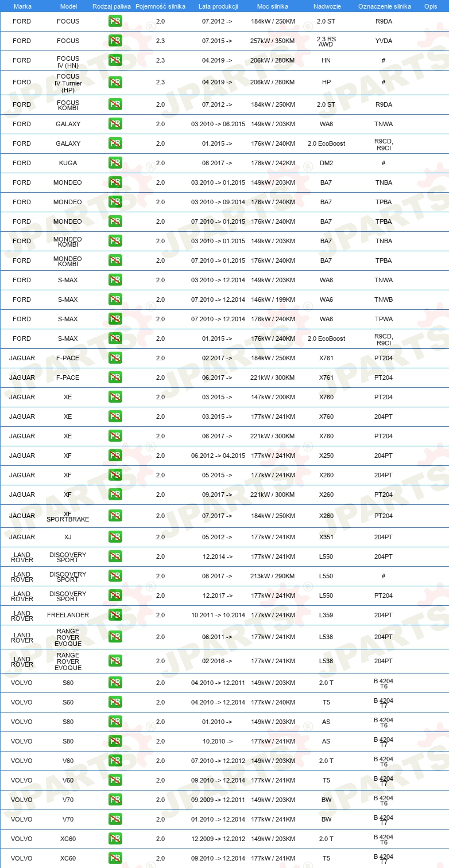The width and height of the screenshot is (449, 868).
Task: Click the KUGA model cell
Action: 68,163
